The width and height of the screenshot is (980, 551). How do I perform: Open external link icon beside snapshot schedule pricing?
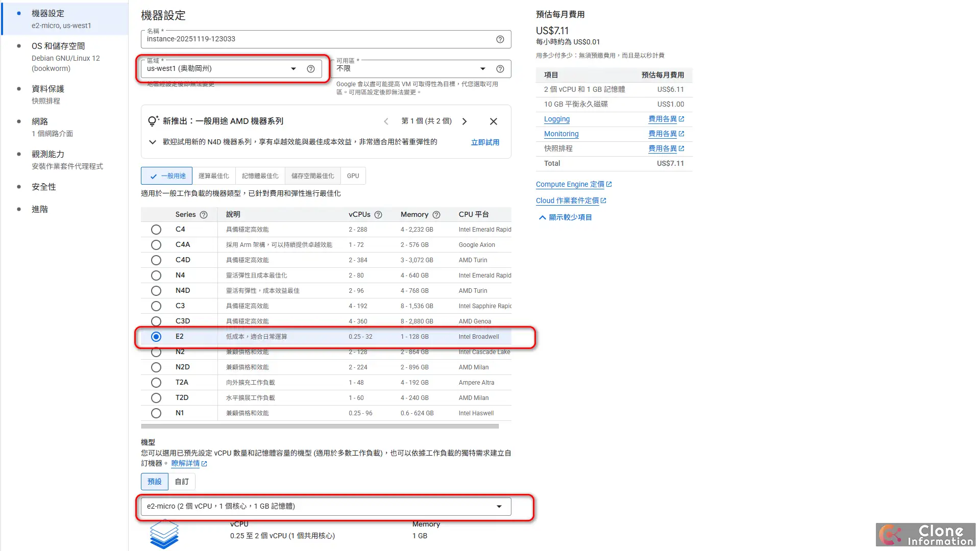coord(681,148)
